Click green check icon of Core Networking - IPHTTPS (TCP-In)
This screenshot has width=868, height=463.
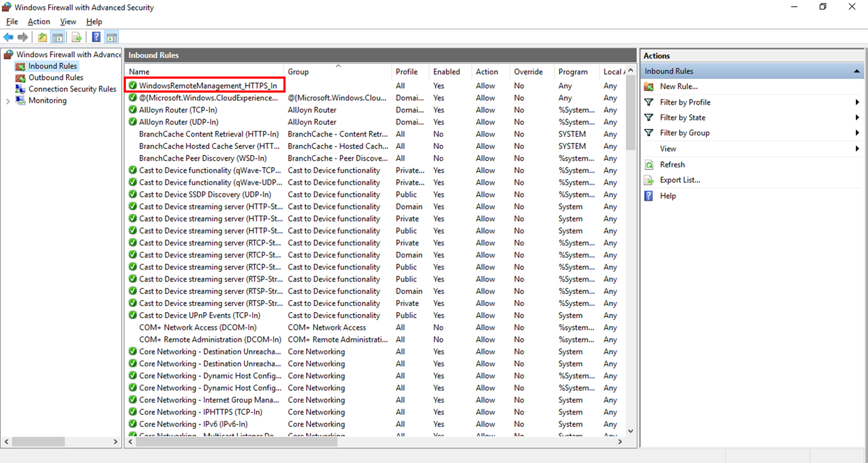(x=132, y=412)
